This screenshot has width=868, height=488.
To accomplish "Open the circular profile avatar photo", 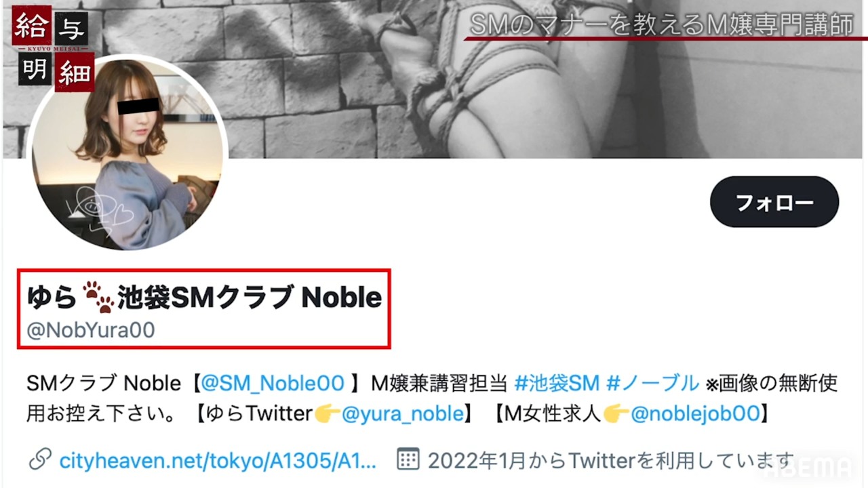I will (127, 152).
